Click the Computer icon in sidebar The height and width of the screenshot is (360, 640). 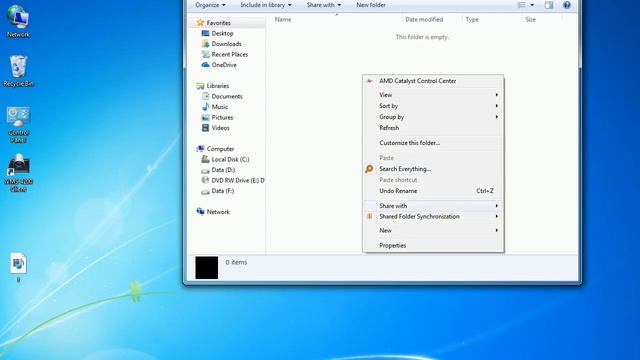[200, 149]
